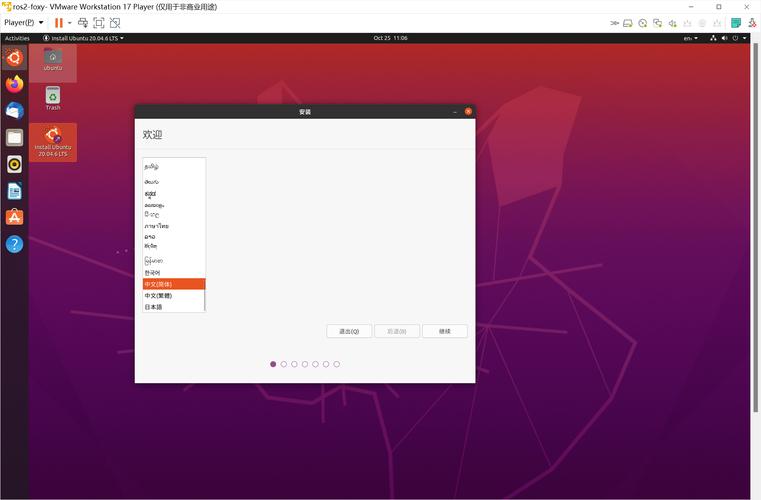Select 中文(简体) in the language list
The width and height of the screenshot is (761, 500).
(174, 284)
